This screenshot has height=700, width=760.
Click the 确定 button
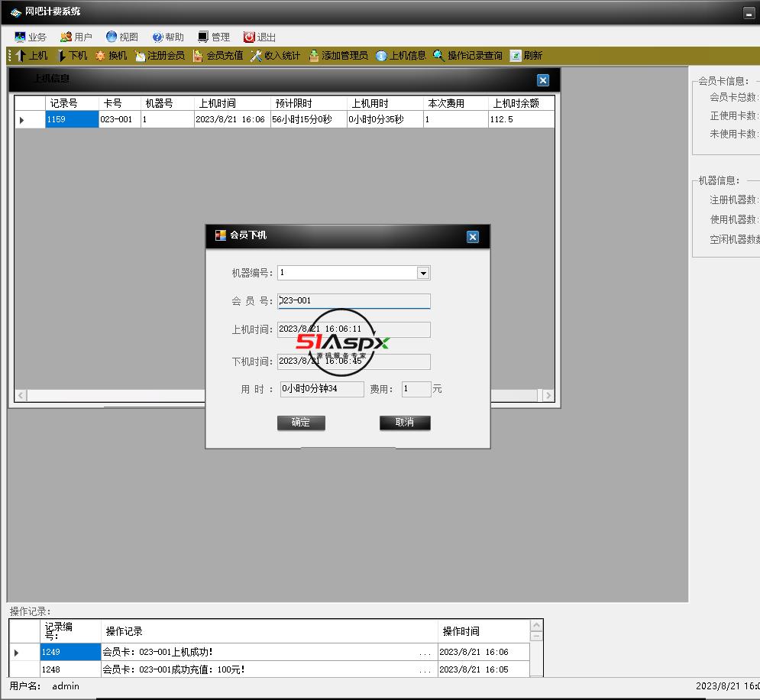pyautogui.click(x=301, y=423)
